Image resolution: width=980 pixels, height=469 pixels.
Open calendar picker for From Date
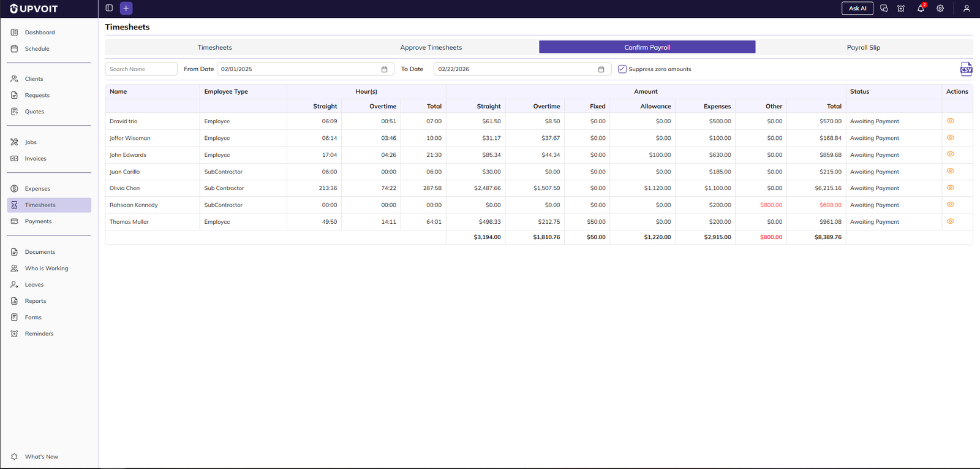pyautogui.click(x=384, y=69)
